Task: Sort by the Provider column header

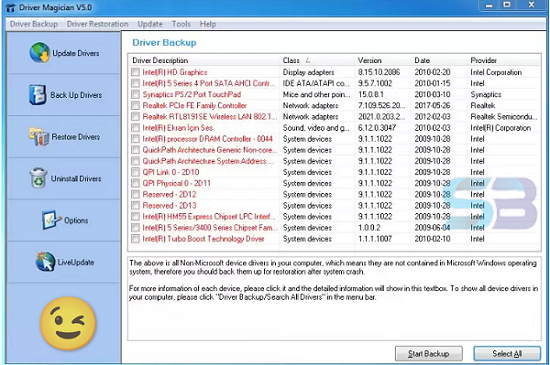Action: (504, 60)
